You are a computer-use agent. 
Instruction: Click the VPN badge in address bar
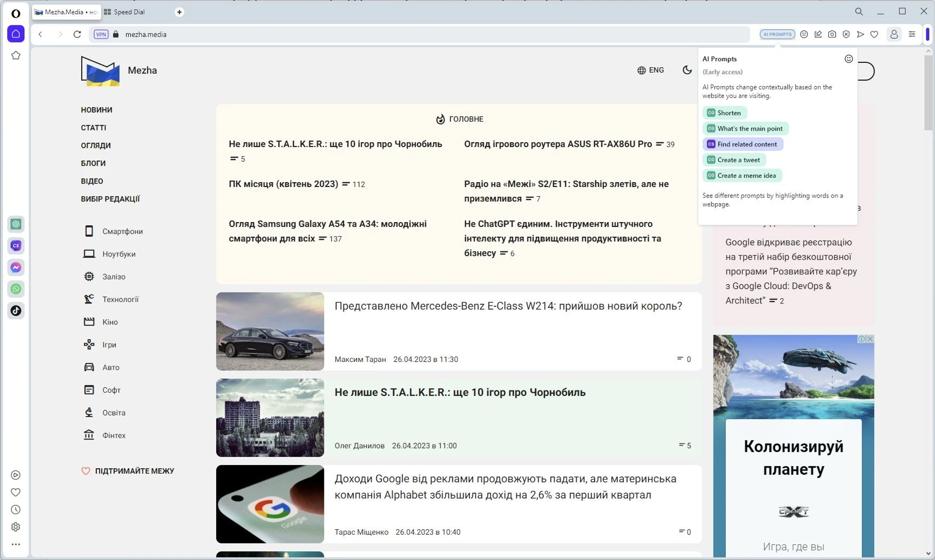(101, 34)
